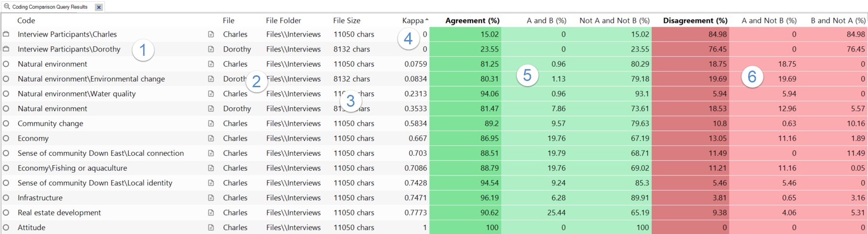The image size is (868, 234).
Task: Click the code icon for Economy\Fishing or aquaculture
Action: (6, 168)
